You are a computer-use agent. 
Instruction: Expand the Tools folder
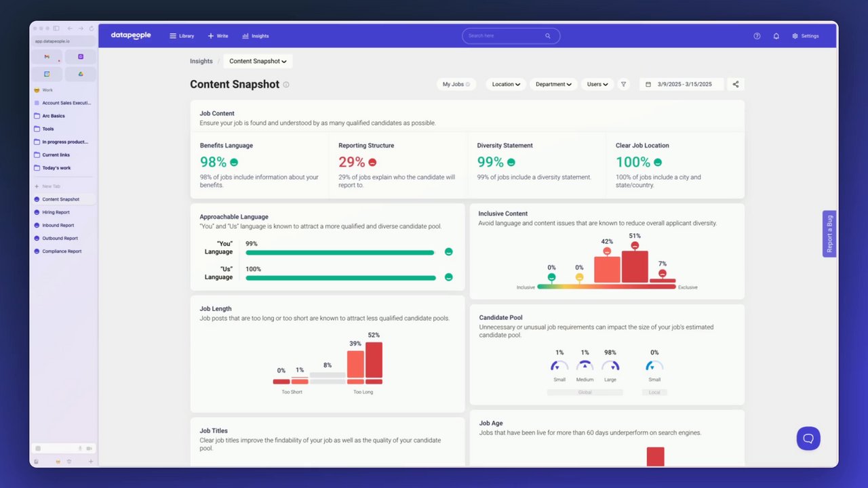[x=64, y=129]
